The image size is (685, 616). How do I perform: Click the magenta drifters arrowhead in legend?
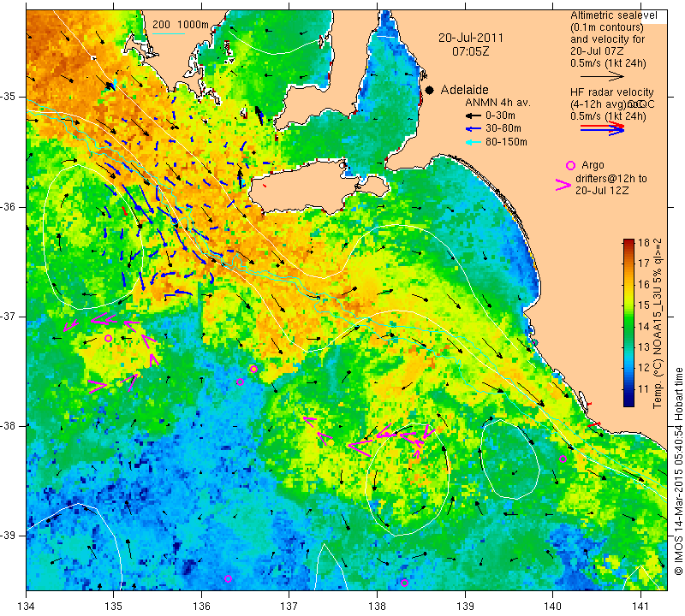(563, 185)
